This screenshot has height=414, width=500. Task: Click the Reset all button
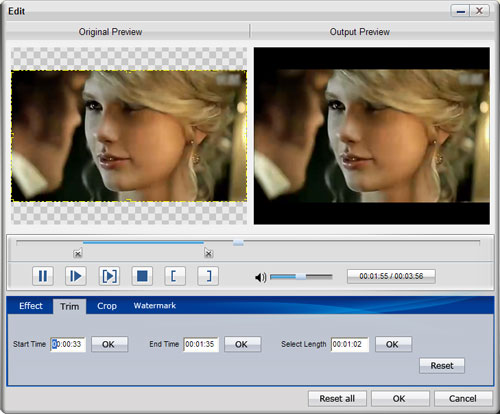tap(337, 399)
